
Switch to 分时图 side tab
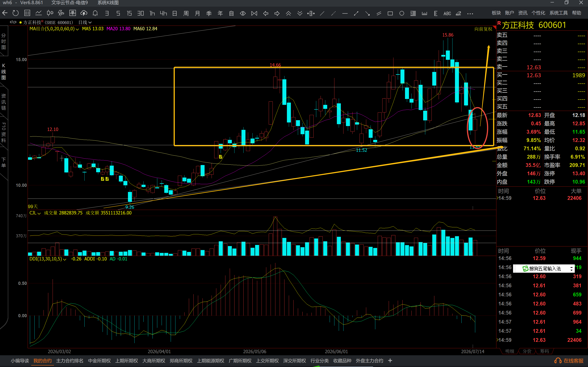[4, 41]
